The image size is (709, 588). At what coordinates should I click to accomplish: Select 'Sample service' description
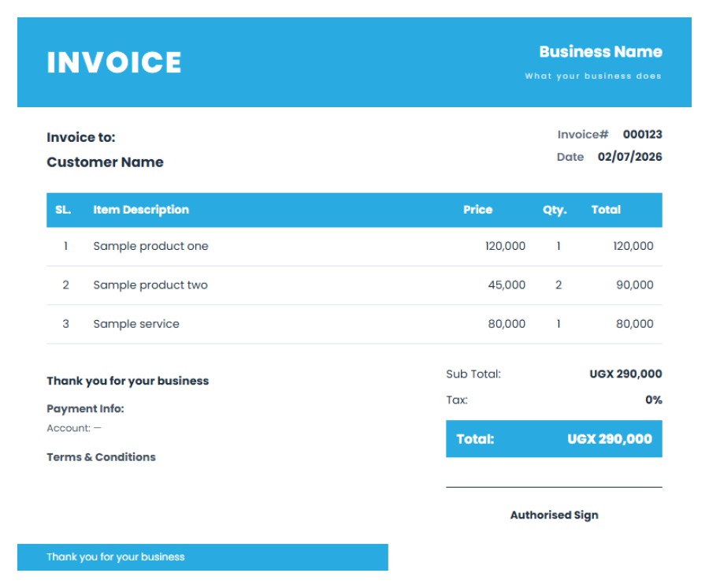tap(136, 324)
